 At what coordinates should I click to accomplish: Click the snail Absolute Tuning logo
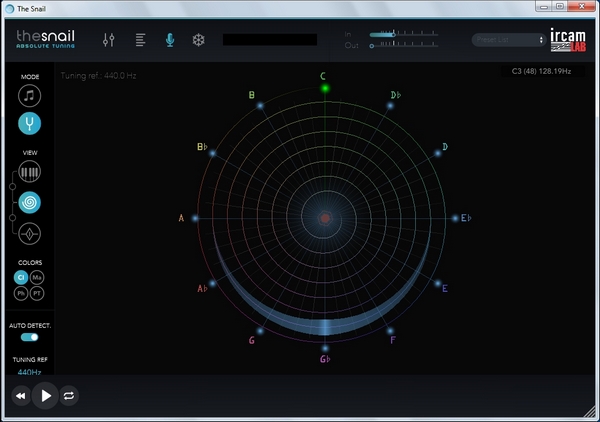[46, 39]
